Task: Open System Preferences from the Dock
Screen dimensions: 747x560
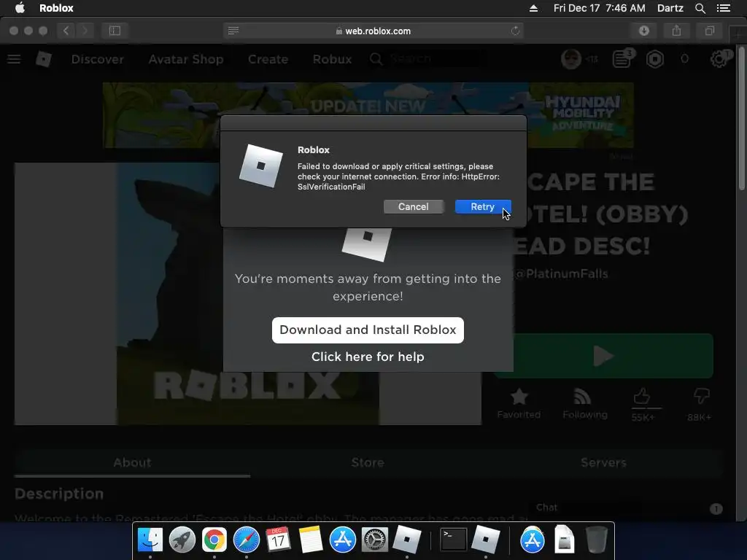Action: tap(374, 540)
